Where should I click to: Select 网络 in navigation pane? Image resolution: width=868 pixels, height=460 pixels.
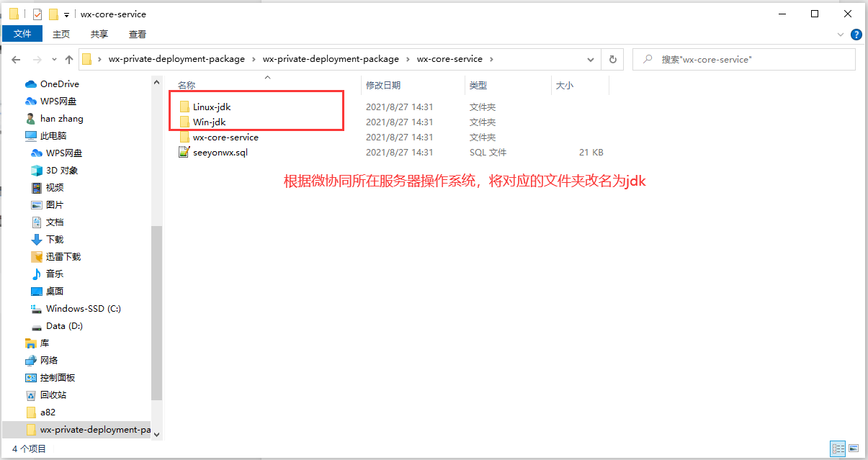49,360
